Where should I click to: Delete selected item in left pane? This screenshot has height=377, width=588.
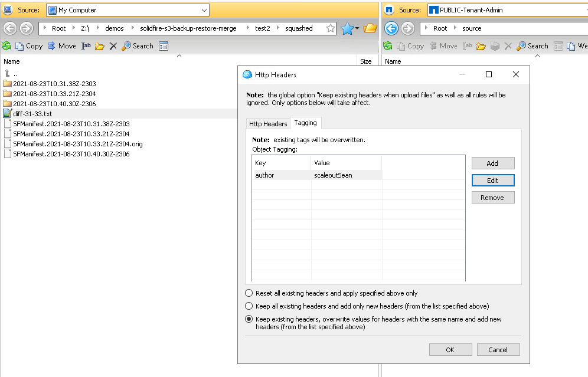pos(113,46)
